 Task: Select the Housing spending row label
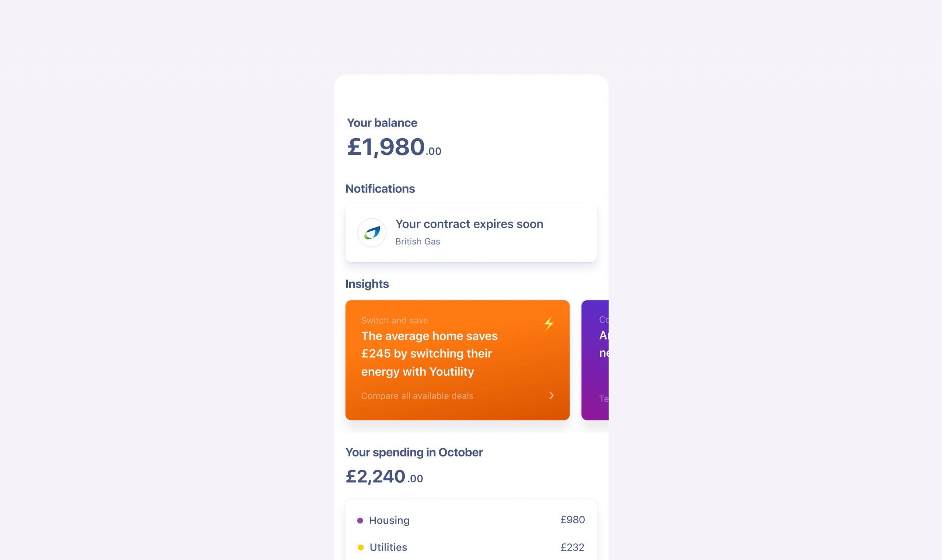point(389,520)
